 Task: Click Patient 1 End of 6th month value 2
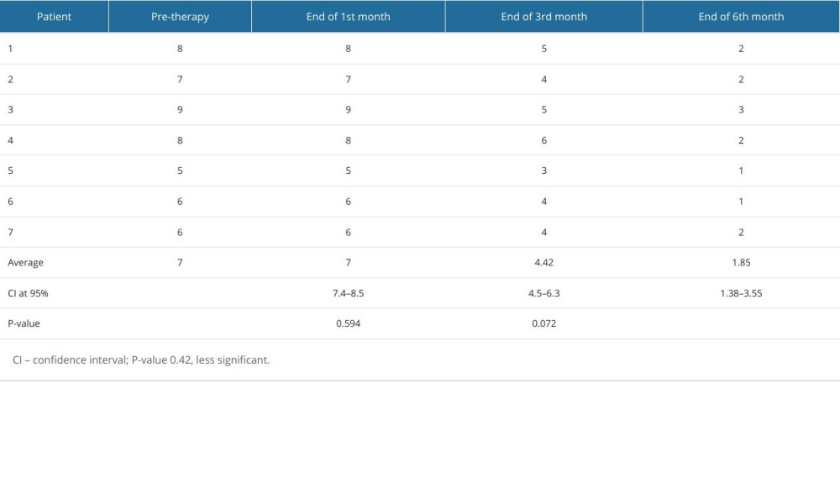point(741,49)
